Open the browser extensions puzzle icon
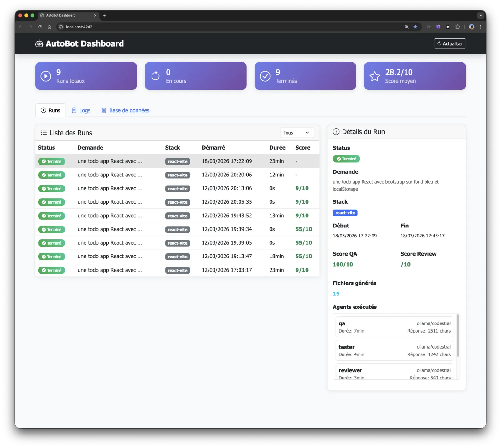The height and width of the screenshot is (448, 501). coord(457,27)
